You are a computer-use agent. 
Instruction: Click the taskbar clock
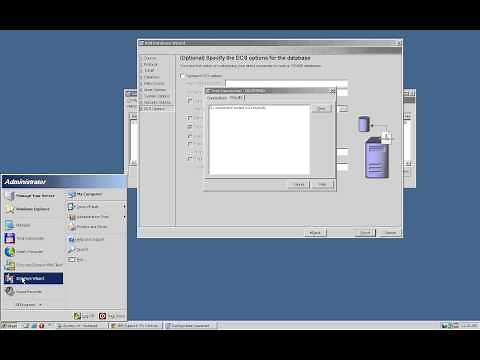click(x=469, y=325)
